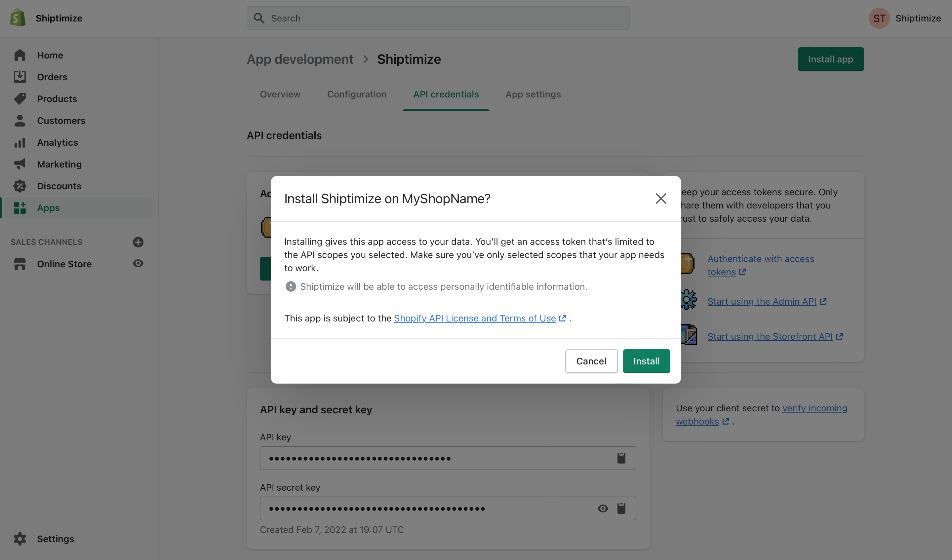Switch to the Overview tab
Viewport: 952px width, 560px height.
coord(280,94)
